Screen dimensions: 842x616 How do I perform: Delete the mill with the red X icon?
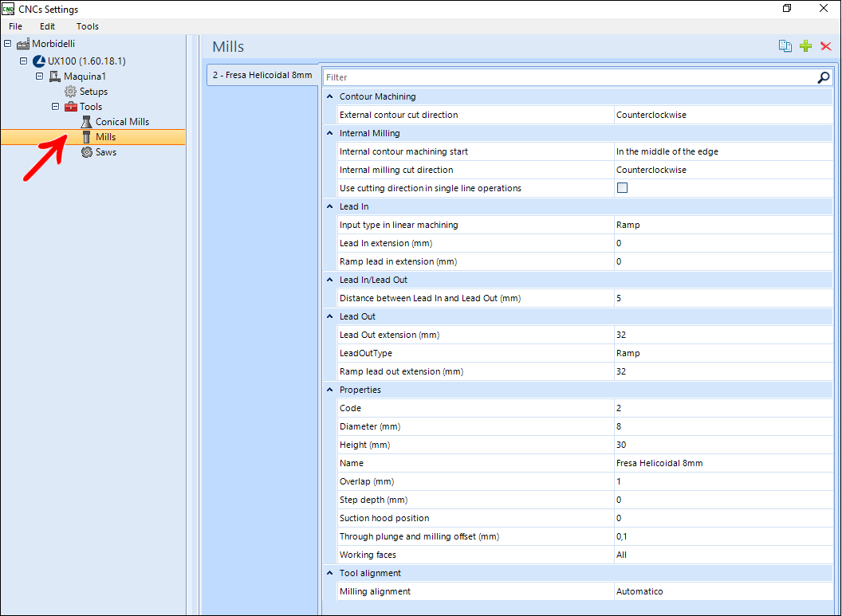[x=826, y=46]
